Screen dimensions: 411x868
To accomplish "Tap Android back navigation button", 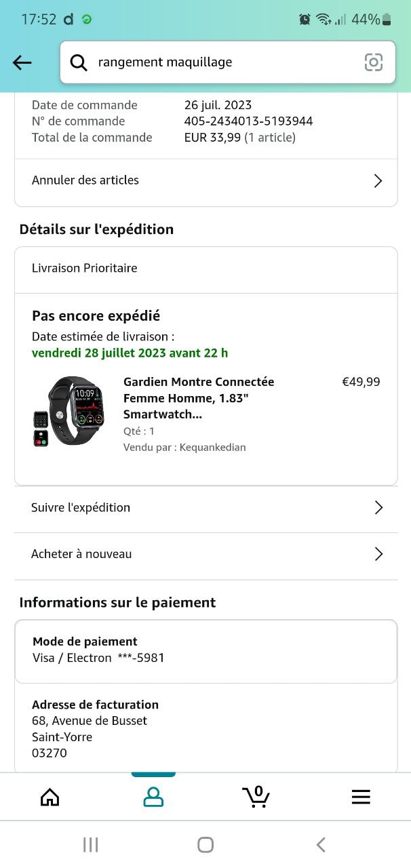I will coord(321,844).
